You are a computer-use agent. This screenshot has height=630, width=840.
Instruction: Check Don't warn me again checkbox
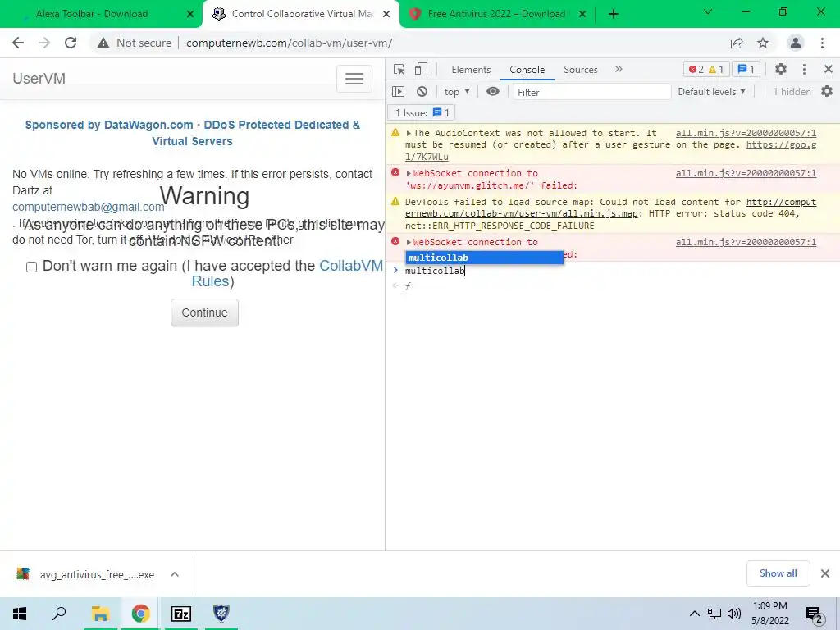coord(32,267)
